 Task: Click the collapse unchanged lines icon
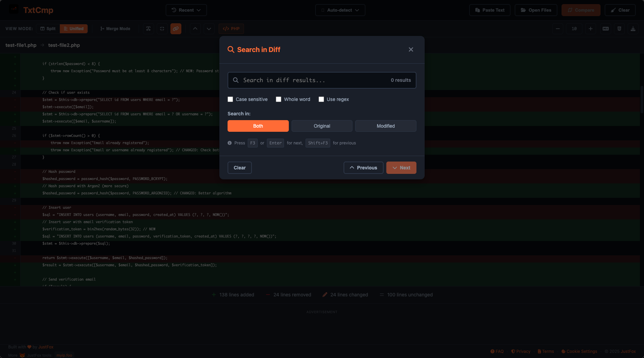pyautogui.click(x=162, y=29)
